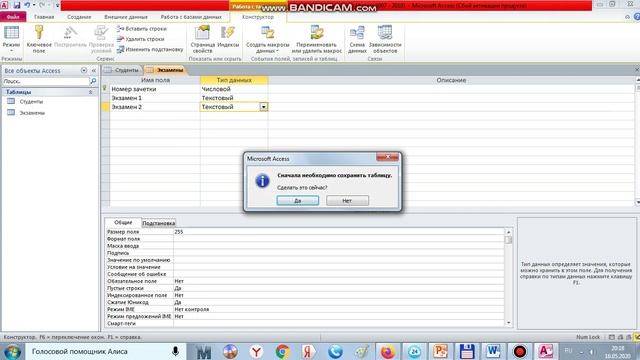Click Переименовать или удалить макрос icon
The width and height of the screenshot is (640, 360).
(316, 40)
